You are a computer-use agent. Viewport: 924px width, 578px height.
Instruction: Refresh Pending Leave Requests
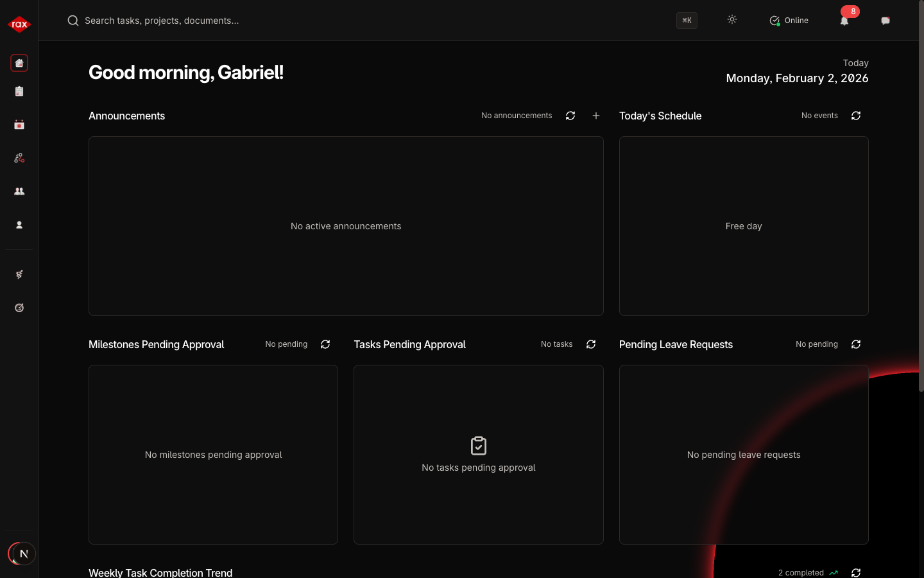pyautogui.click(x=856, y=344)
